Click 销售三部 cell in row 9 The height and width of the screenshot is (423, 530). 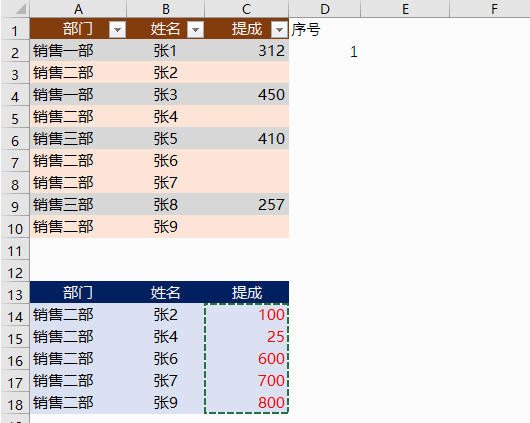pyautogui.click(x=78, y=205)
